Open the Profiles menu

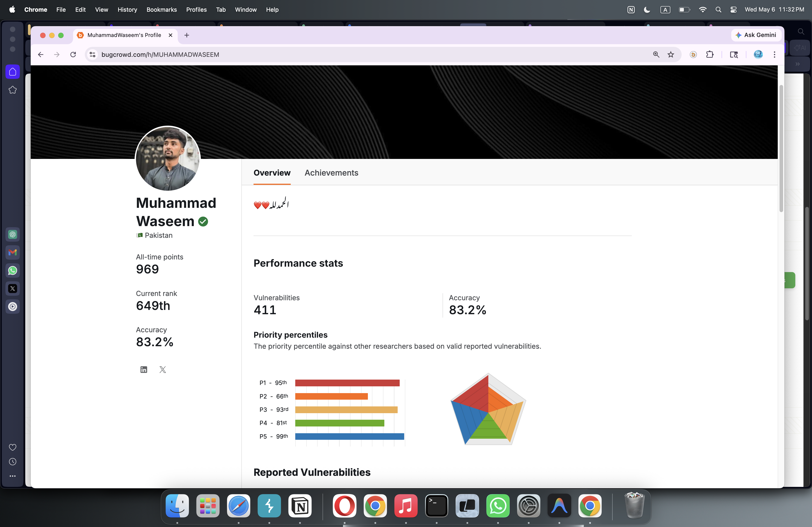point(196,9)
